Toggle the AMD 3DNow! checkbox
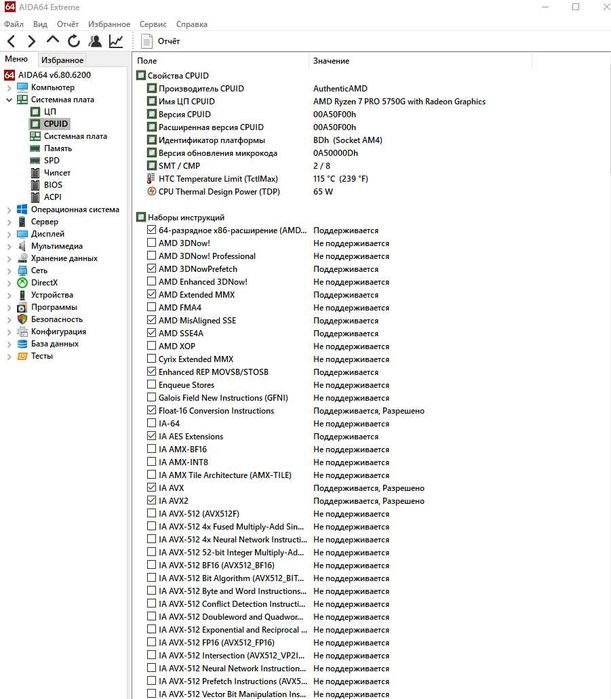611x699 pixels. (x=152, y=243)
